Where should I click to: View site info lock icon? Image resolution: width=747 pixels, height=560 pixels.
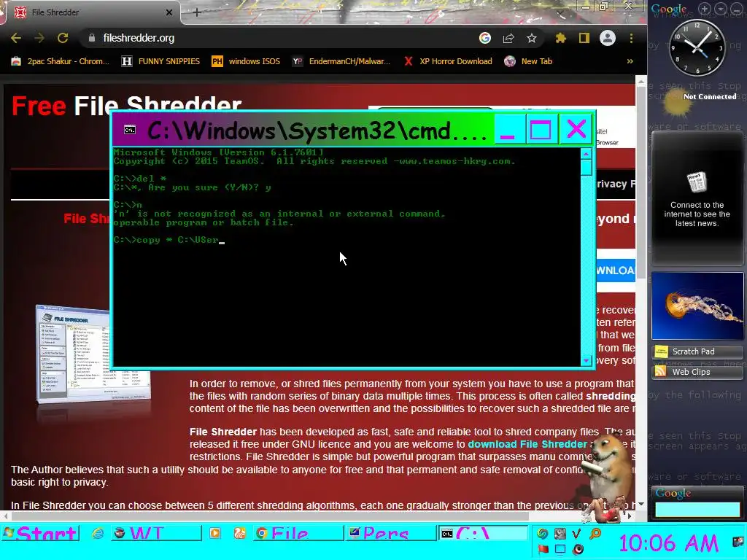pyautogui.click(x=92, y=38)
